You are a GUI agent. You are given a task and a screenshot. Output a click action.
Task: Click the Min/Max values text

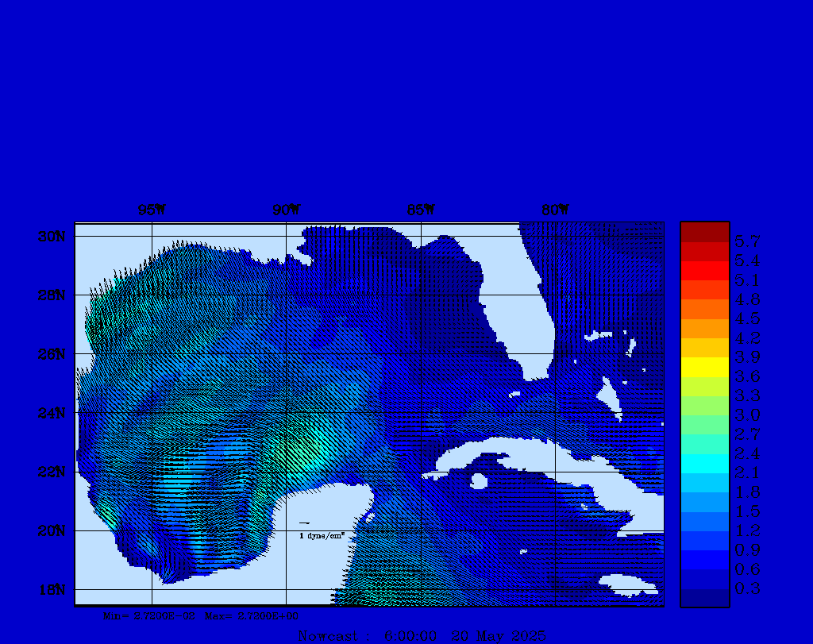[202, 615]
